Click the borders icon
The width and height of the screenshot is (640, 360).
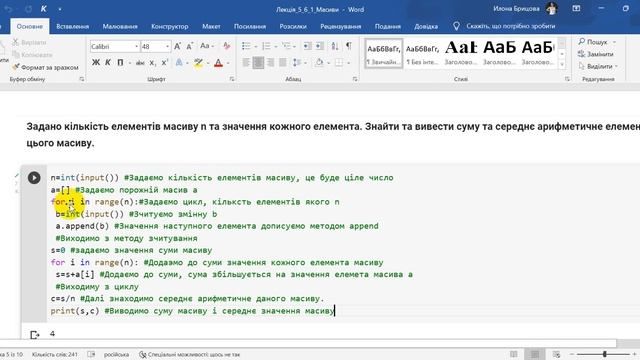point(339,62)
